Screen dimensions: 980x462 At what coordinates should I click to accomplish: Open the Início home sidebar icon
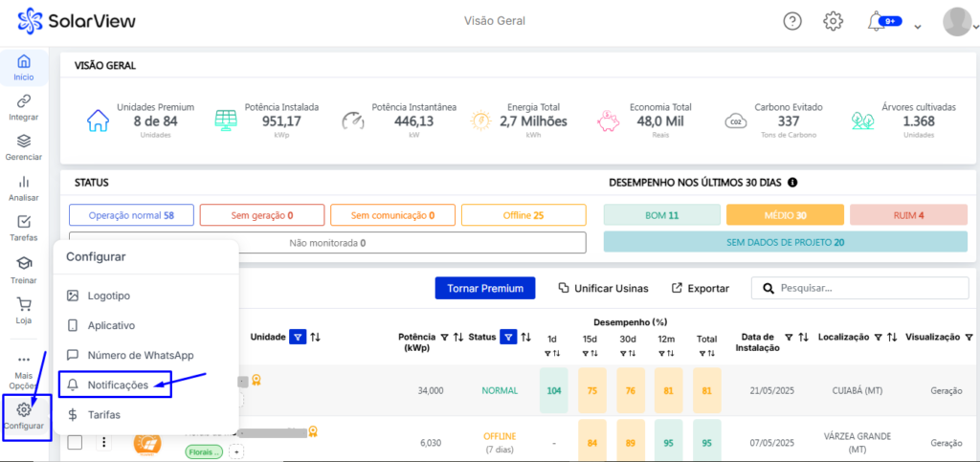click(x=24, y=67)
